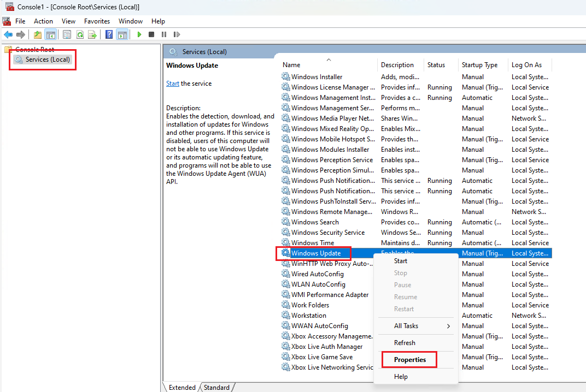Choose Help in the context menu
586x392 pixels.
416,377
